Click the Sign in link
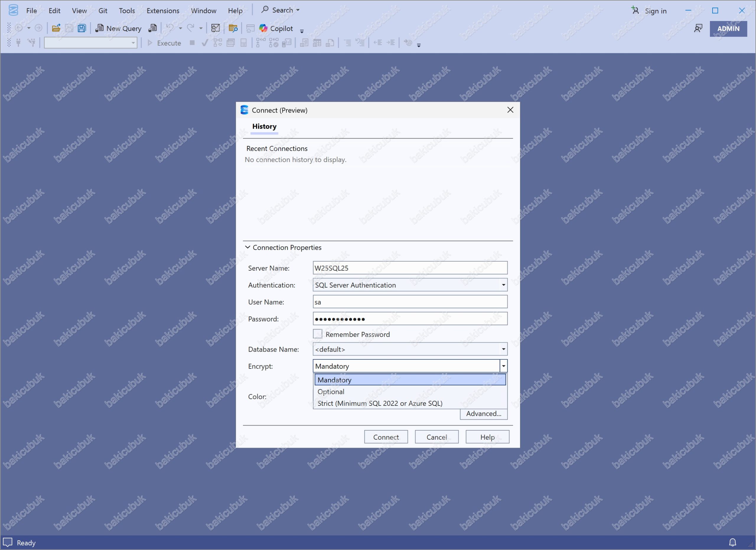Viewport: 756px width, 550px height. pyautogui.click(x=649, y=11)
